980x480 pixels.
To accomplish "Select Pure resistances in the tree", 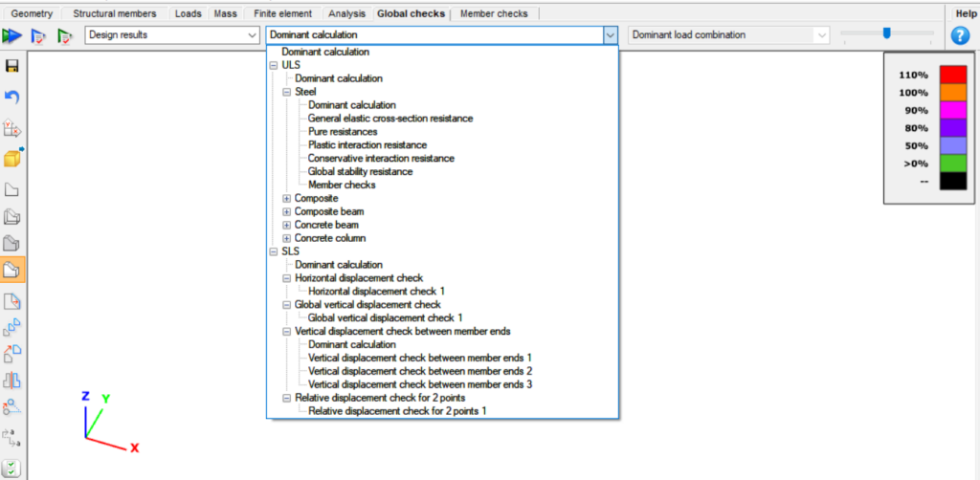I will (x=343, y=132).
